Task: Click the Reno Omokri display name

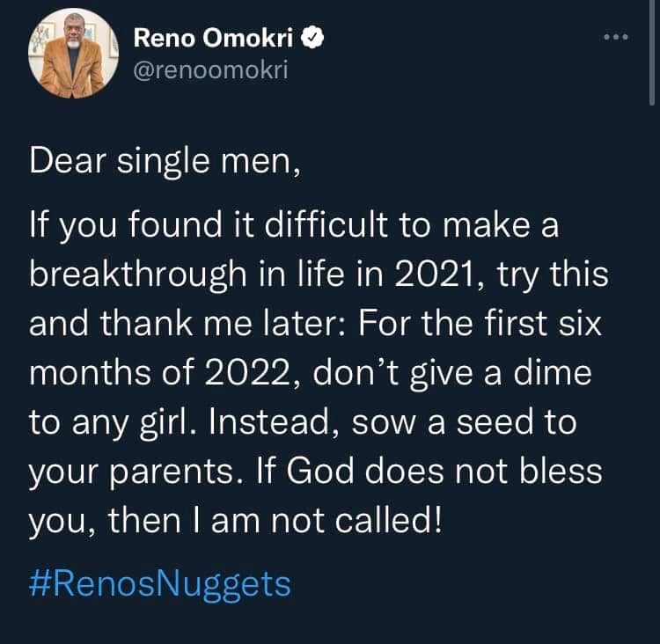Action: (x=214, y=39)
